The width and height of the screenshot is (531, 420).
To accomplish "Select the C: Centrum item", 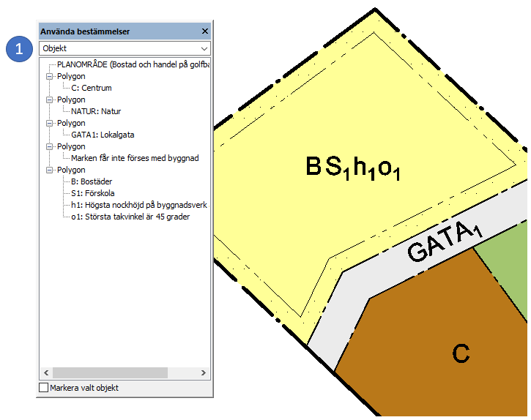I will pyautogui.click(x=92, y=88).
